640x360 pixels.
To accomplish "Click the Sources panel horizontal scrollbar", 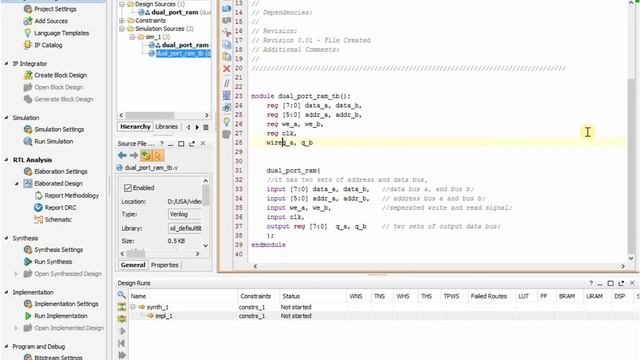I will [x=149, y=115].
